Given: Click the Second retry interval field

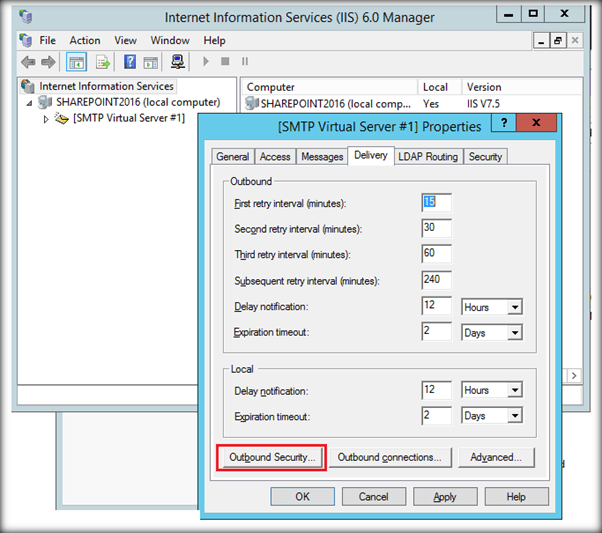Looking at the screenshot, I should pos(437,228).
